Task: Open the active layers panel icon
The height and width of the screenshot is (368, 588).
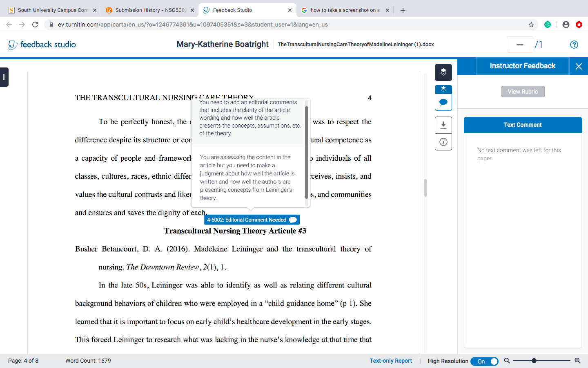Action: (x=443, y=72)
